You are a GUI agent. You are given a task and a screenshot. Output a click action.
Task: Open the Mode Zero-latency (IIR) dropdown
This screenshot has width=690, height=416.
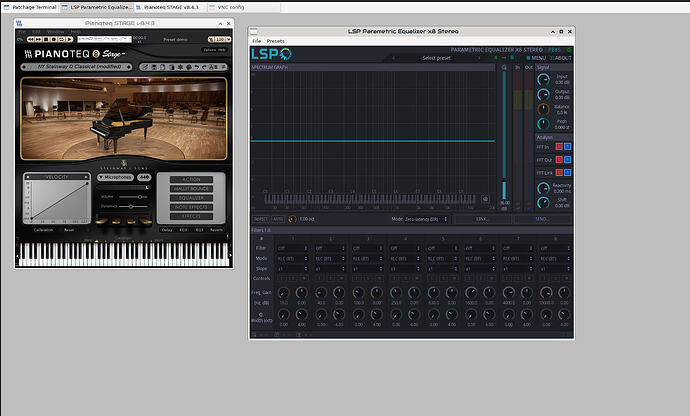coord(426,219)
